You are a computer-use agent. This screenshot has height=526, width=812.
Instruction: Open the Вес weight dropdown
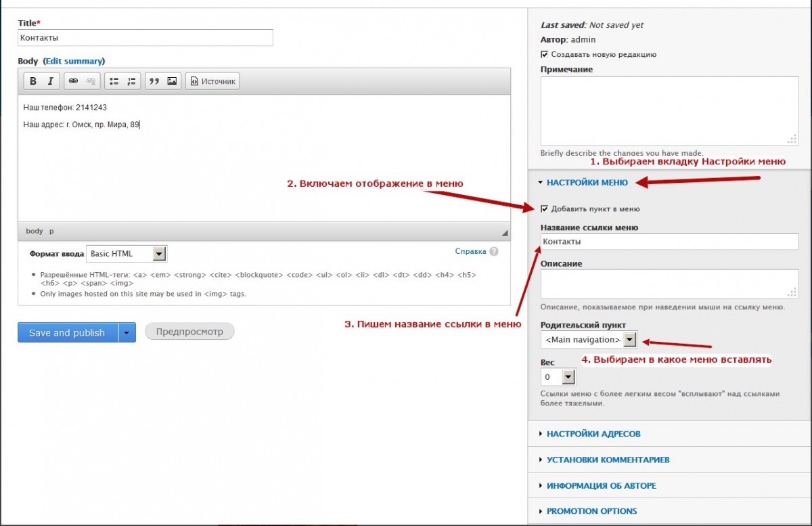(x=558, y=376)
